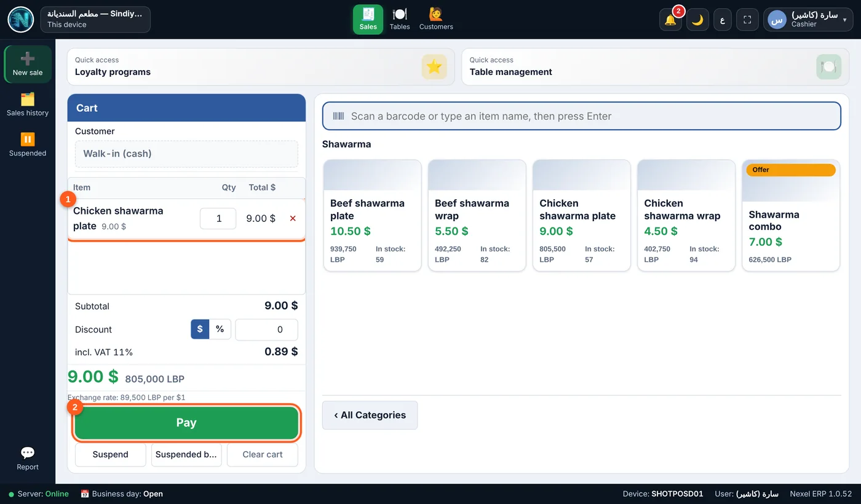
Task: Remove Chicken shawarma plate from cart
Action: click(293, 218)
